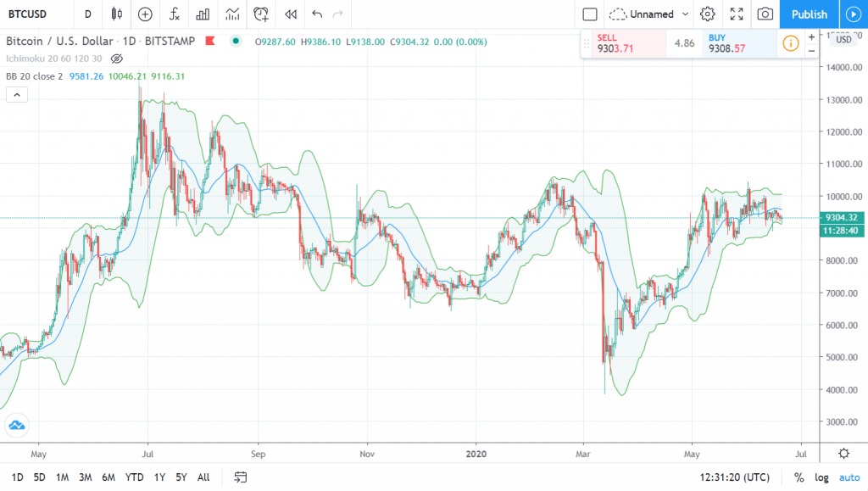Click the orange info icon in trade panel
This screenshot has width=868, height=491.
(791, 43)
